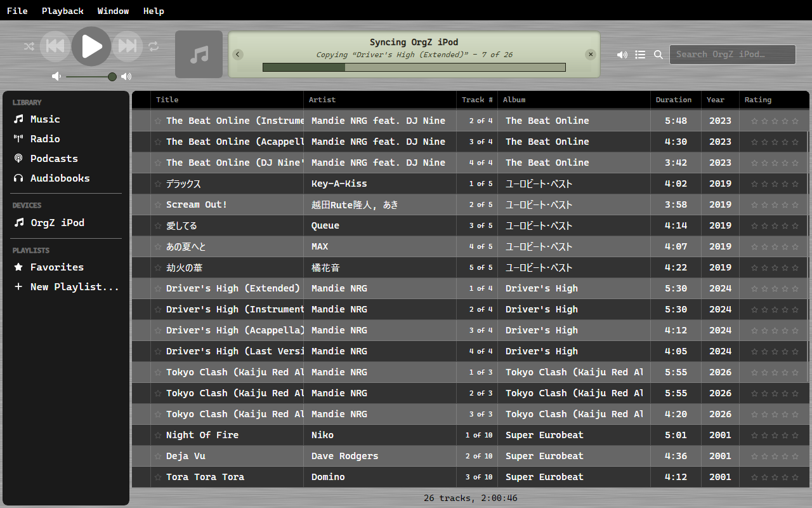This screenshot has width=812, height=508.
Task: Open the Help menu
Action: click(154, 11)
